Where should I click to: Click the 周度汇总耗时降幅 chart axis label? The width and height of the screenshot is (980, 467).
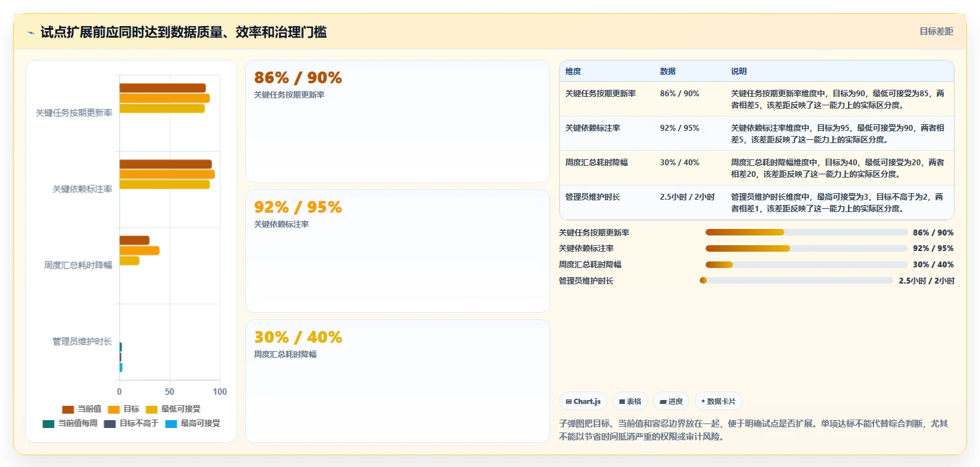click(x=78, y=265)
